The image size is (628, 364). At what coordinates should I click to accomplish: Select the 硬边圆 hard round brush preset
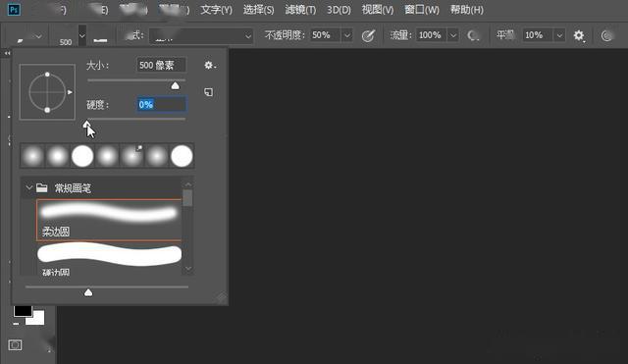coord(109,259)
